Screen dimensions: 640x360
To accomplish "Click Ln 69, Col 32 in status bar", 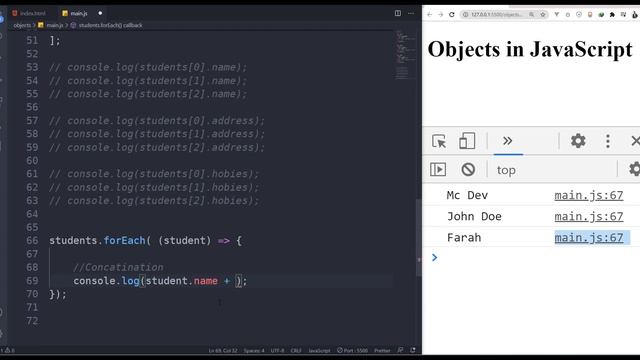I will coord(222,350).
